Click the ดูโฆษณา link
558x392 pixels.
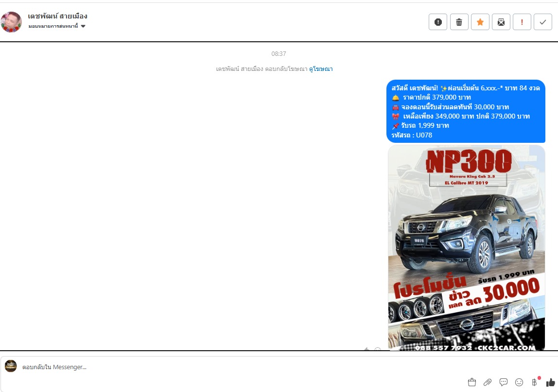[321, 68]
